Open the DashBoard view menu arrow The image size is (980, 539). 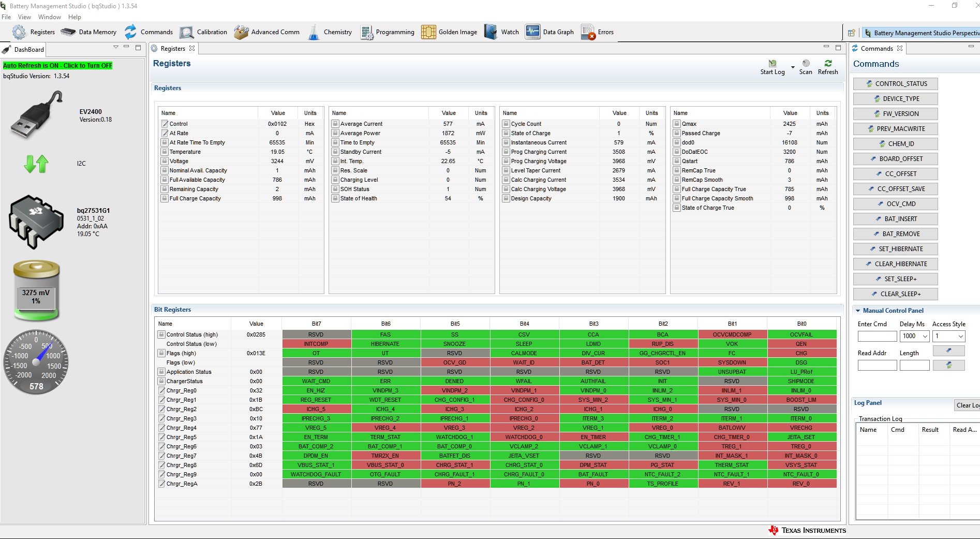click(x=116, y=47)
